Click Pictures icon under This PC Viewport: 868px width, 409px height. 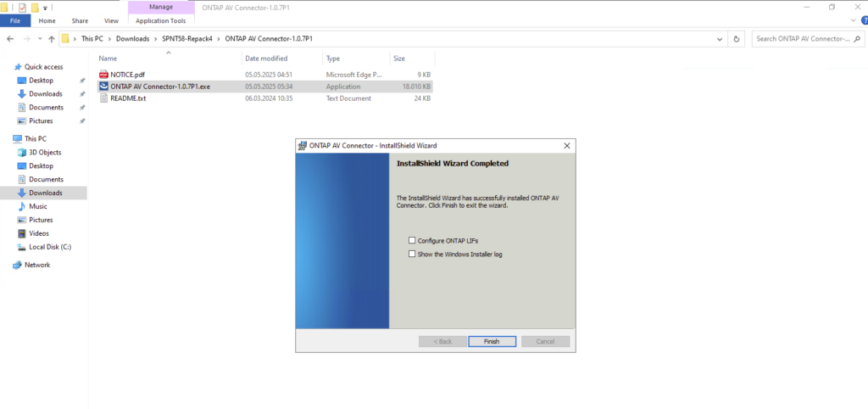(22, 220)
